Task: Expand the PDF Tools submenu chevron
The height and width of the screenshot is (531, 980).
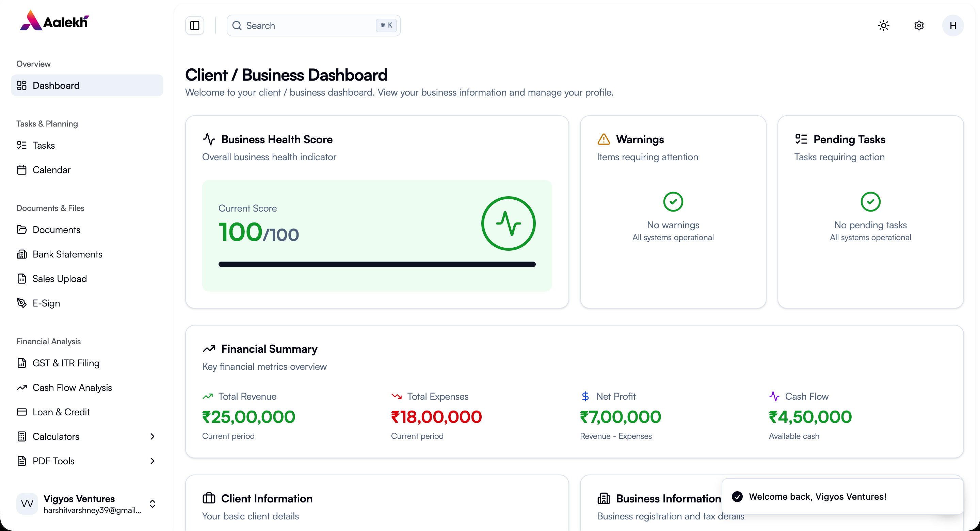Action: point(152,461)
